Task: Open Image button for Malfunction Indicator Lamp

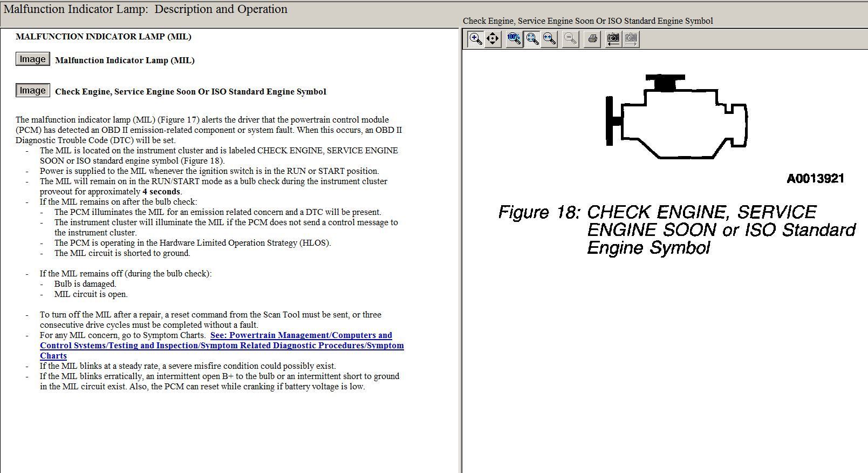Action: (32, 59)
